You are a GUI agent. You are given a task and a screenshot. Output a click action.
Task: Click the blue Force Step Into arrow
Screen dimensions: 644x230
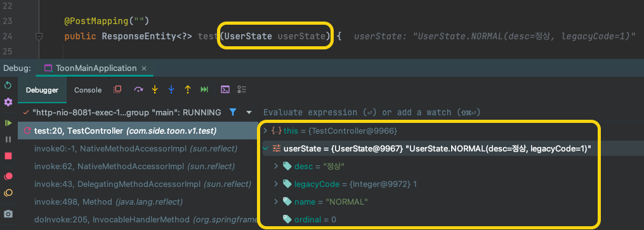[171, 89]
